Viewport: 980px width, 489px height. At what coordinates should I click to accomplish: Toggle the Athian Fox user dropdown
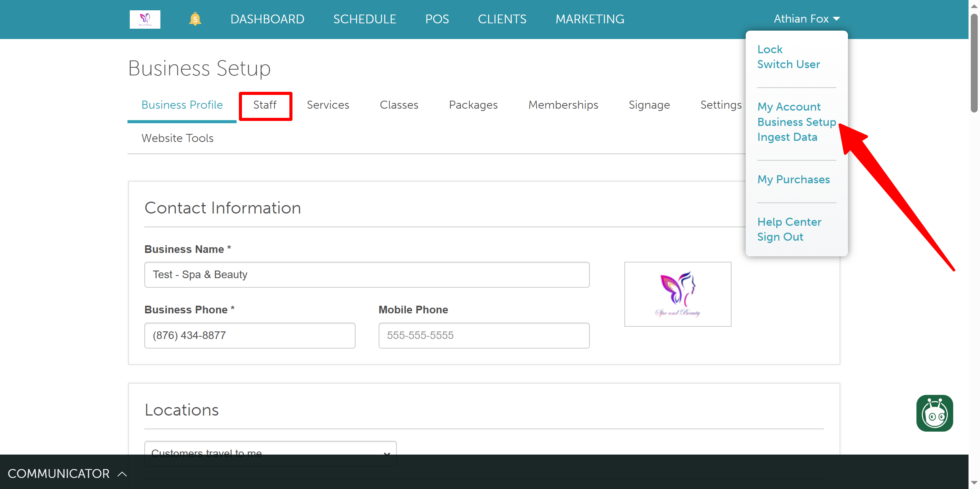807,19
